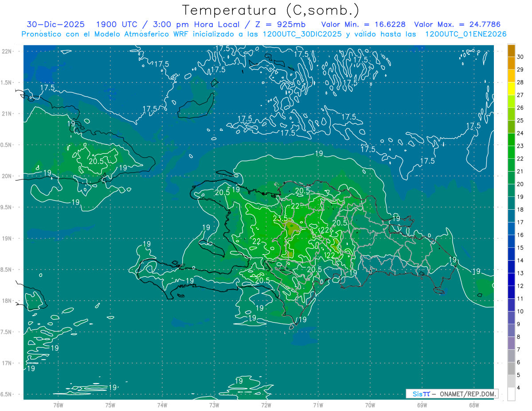Screen dimensions: 532x411
Task: Select color scale swatch between 29 and 30
Action: point(511,63)
